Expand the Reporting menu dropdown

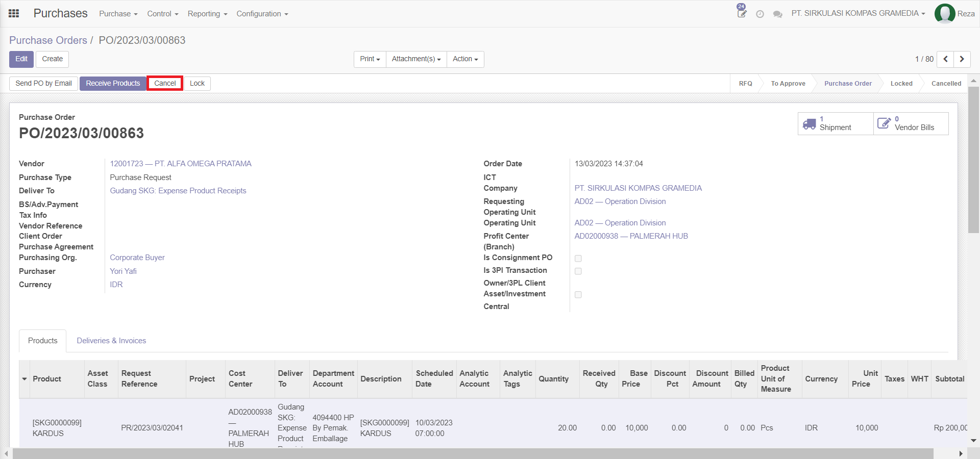[x=207, y=14]
